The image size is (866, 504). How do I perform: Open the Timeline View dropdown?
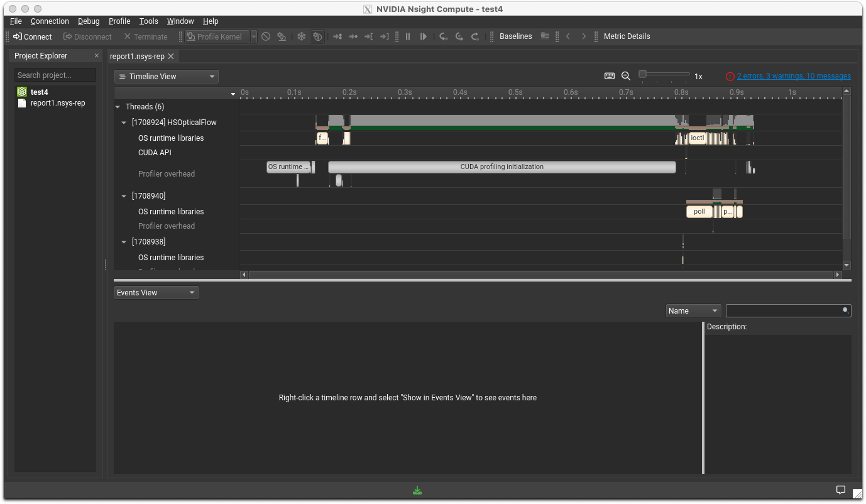[x=167, y=77]
